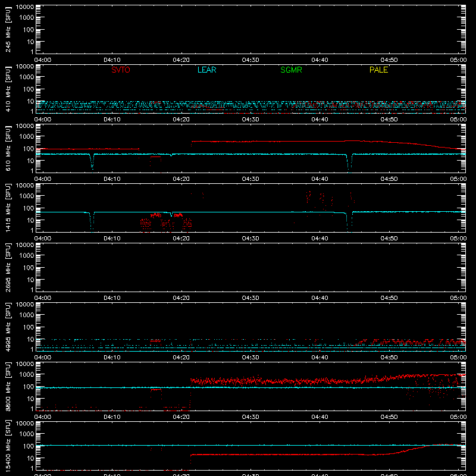The width and height of the screenshot is (476, 476).
Task: Click the red step jump near 04:22 in 15400 MHz panel
Action: click(190, 458)
